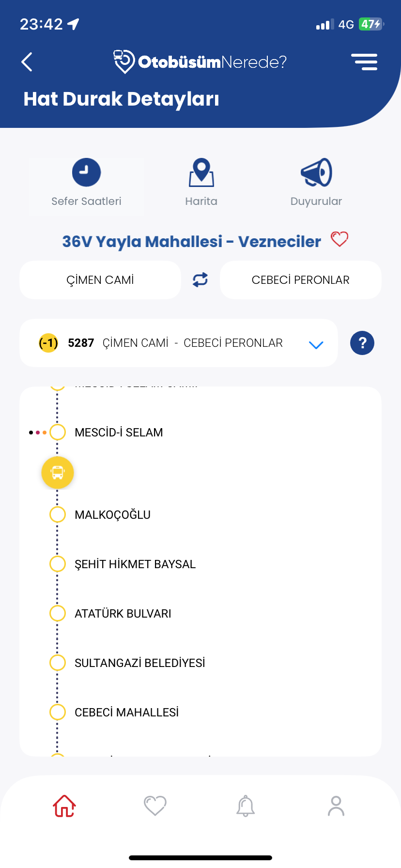Select CEBECİ PERONLAR direction button
Image resolution: width=401 pixels, height=868 pixels.
(x=301, y=280)
